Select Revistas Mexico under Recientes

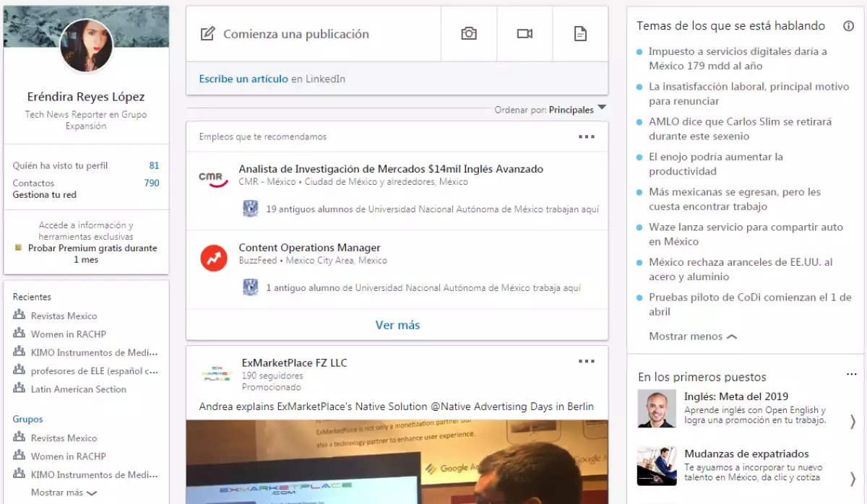tap(64, 316)
